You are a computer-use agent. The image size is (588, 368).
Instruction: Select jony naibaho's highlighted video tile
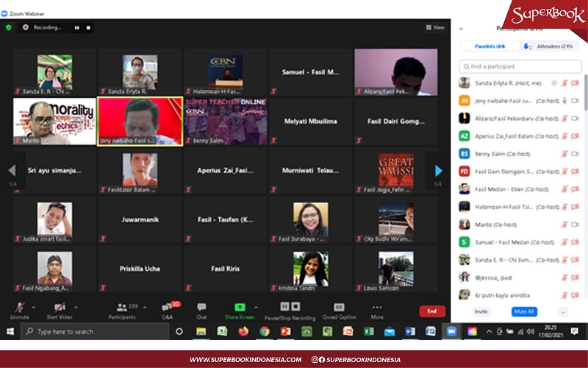click(x=140, y=121)
